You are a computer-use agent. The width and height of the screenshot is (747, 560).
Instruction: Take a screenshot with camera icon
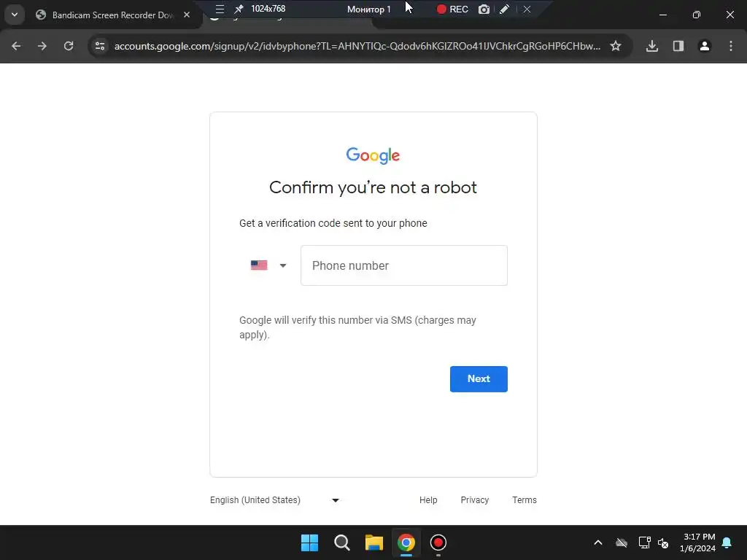pyautogui.click(x=484, y=9)
